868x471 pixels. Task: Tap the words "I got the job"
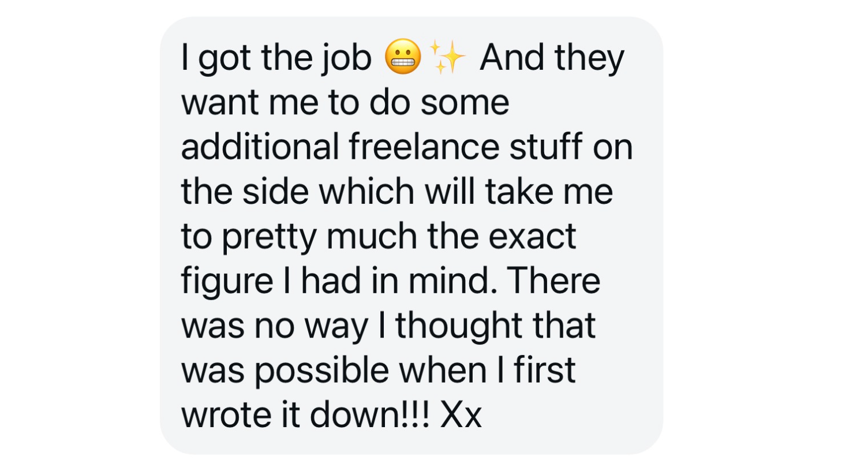[x=276, y=59]
